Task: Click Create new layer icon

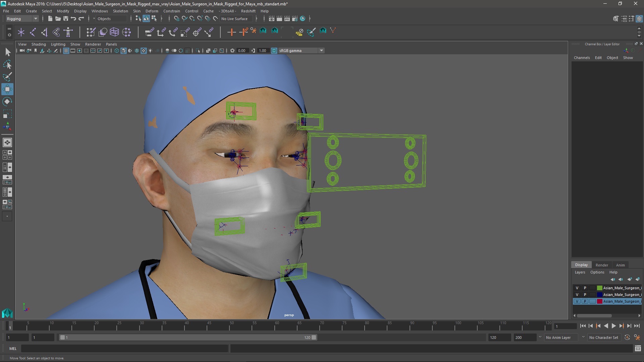Action: (630, 279)
